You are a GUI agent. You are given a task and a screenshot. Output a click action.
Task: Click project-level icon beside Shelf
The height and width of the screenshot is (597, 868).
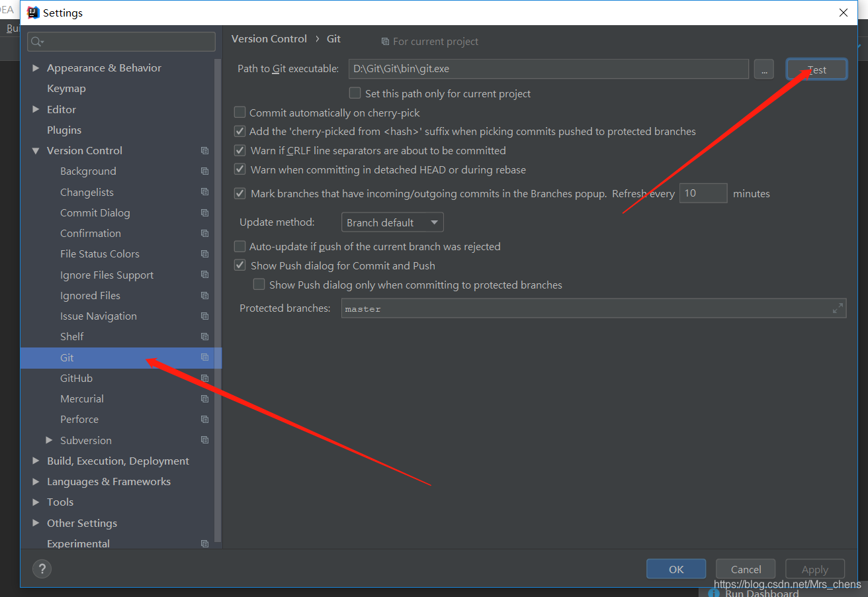pyautogui.click(x=205, y=336)
